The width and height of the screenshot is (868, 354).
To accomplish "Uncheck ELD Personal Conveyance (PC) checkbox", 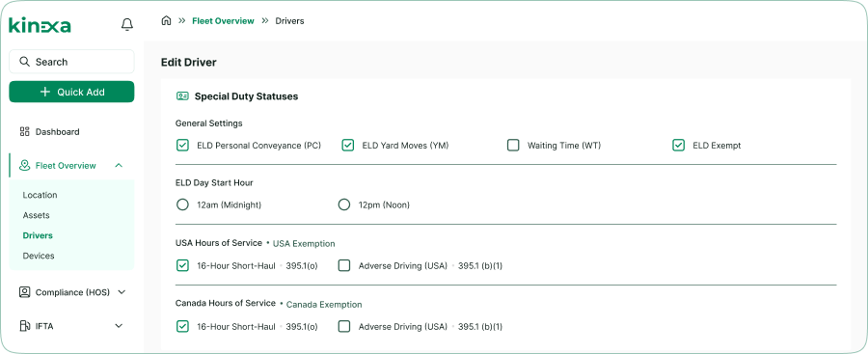I will [x=182, y=145].
